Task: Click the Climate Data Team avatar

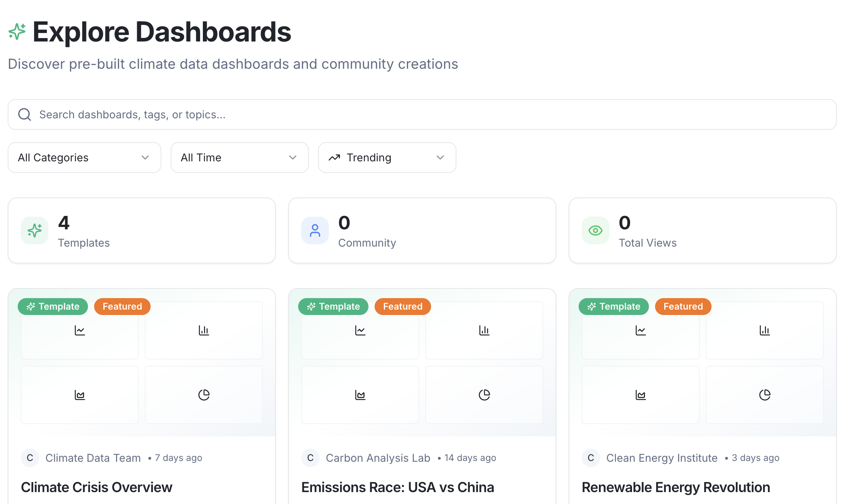Action: pyautogui.click(x=30, y=458)
